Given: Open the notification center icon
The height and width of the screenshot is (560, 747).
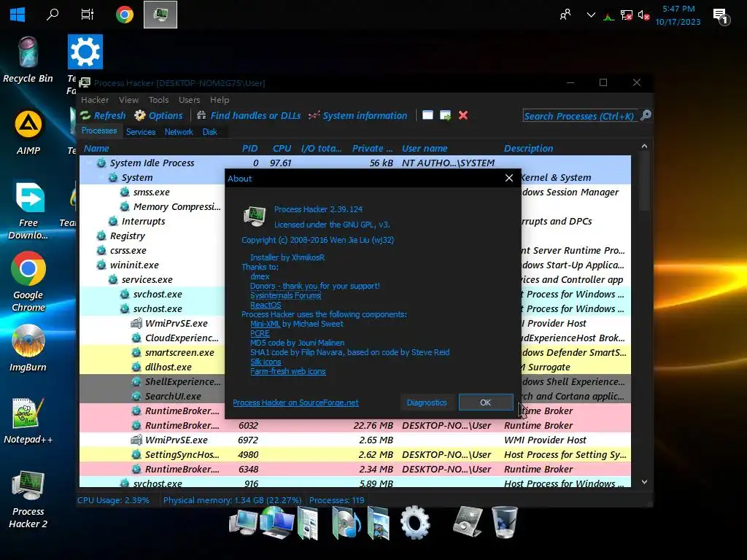Looking at the screenshot, I should [x=721, y=16].
